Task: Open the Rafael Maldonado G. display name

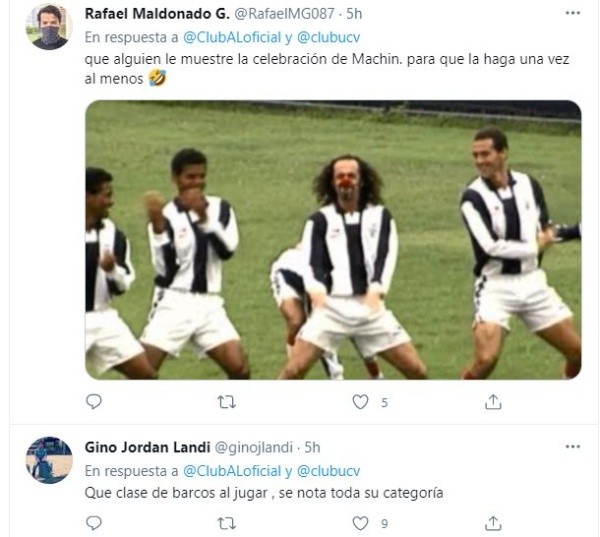Action: click(157, 14)
